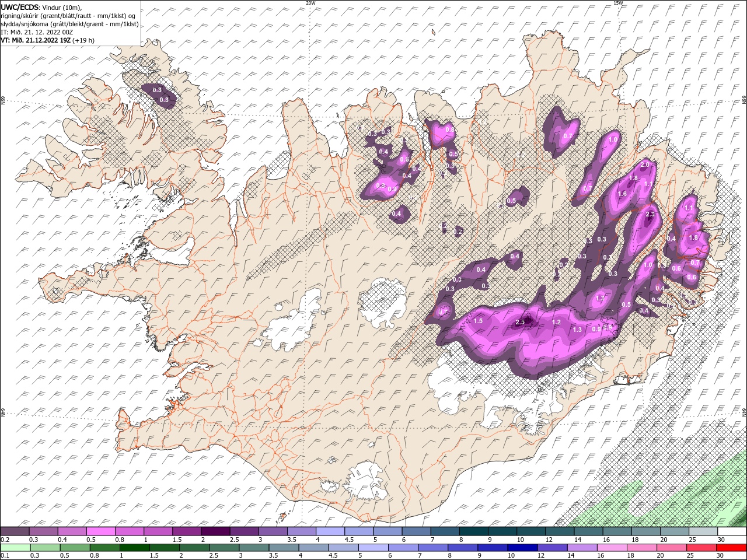Click the '3.5' label in the upper legend
Viewport: 747px width, 560px height.
(291, 540)
